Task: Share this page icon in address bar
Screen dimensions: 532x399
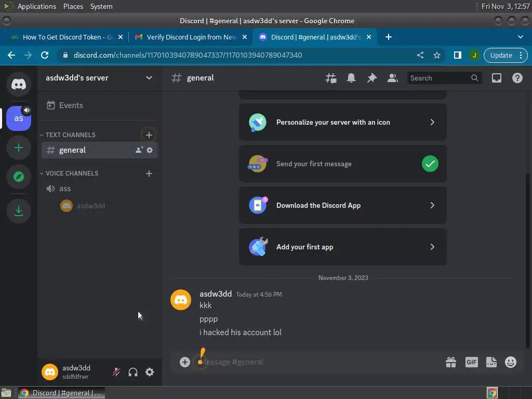Action: (420, 55)
